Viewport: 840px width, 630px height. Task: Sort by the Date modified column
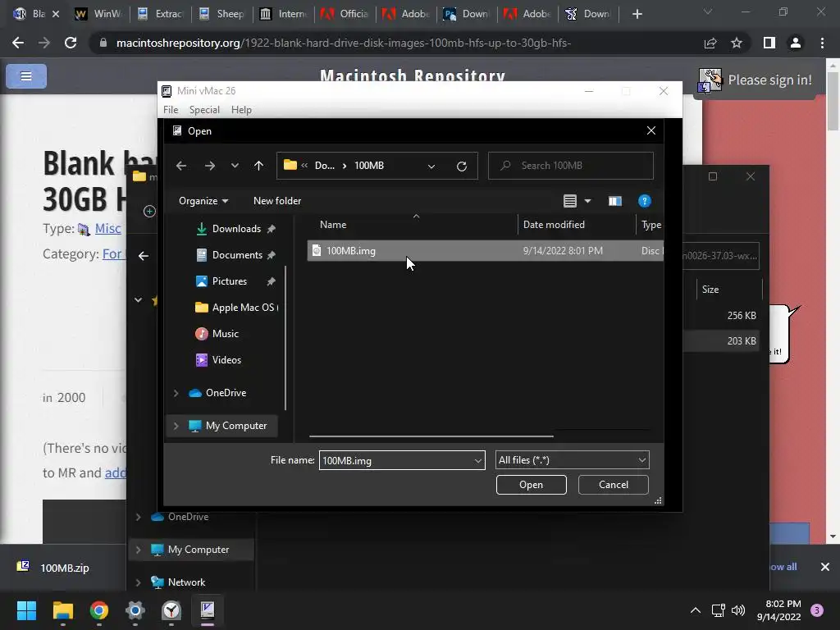(x=554, y=225)
